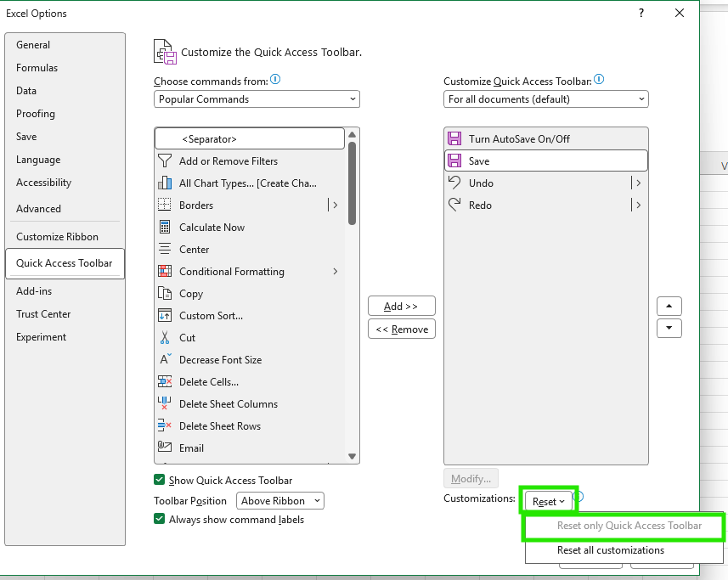Click the Conditional Formatting icon

164,272
